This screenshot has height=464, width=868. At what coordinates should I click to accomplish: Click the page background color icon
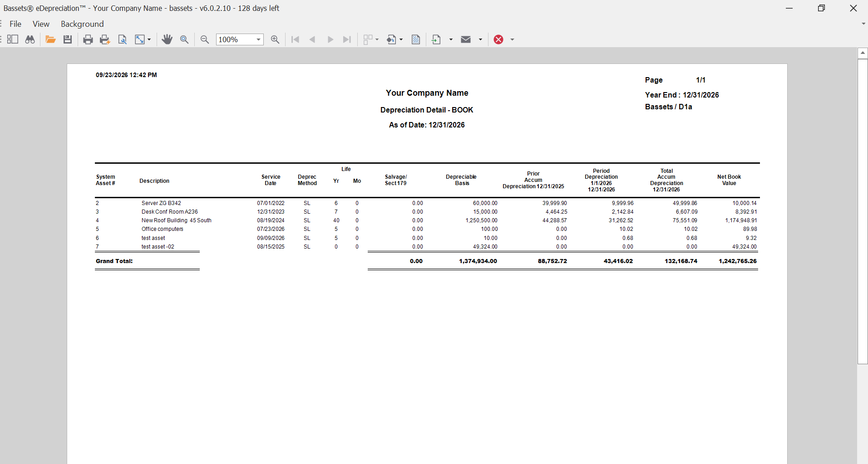[x=391, y=39]
